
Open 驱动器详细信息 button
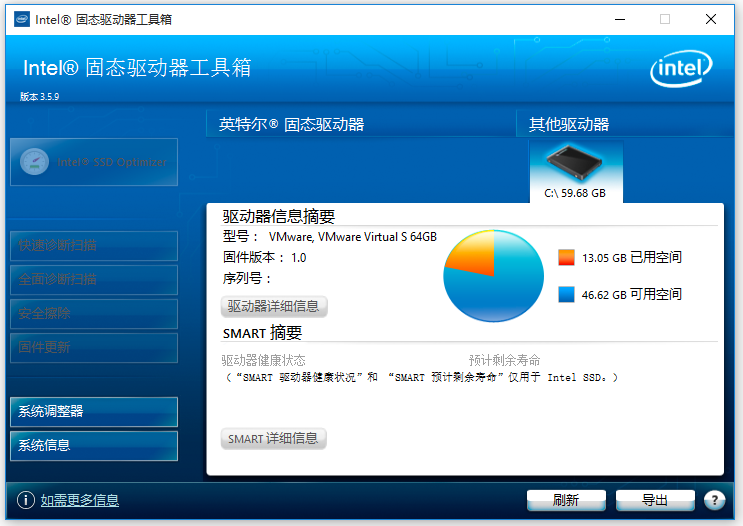(x=274, y=306)
